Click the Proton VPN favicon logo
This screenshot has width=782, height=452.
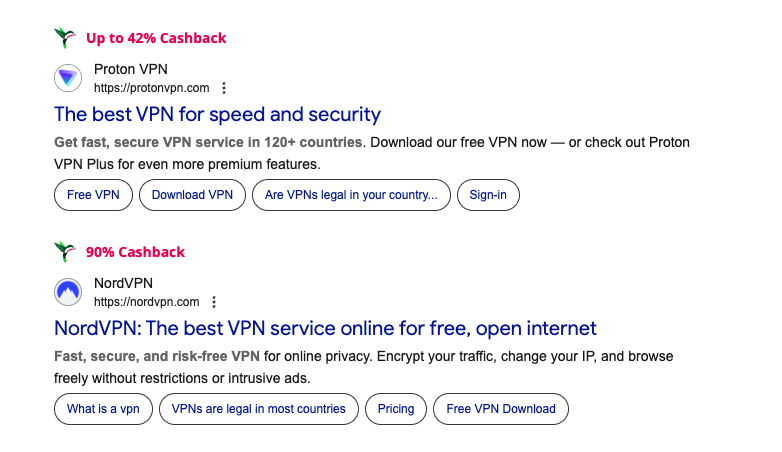tap(68, 78)
